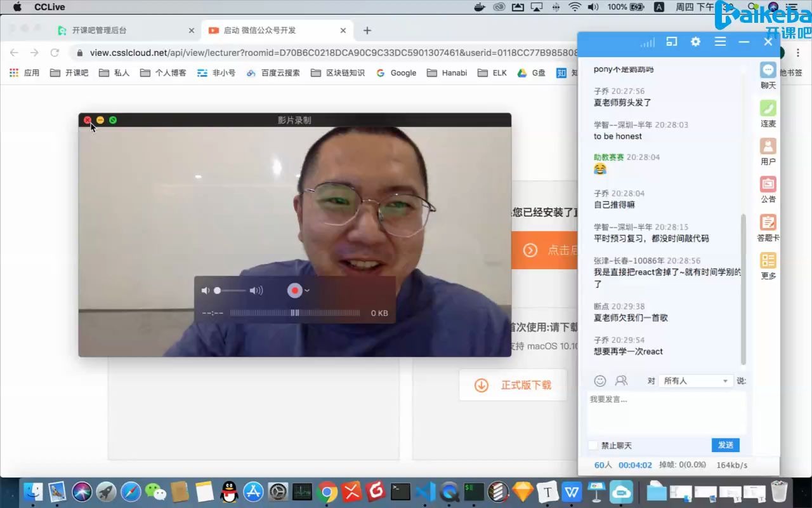Open Chrome from the dock
Screen dimensions: 812x508
[x=327, y=491]
